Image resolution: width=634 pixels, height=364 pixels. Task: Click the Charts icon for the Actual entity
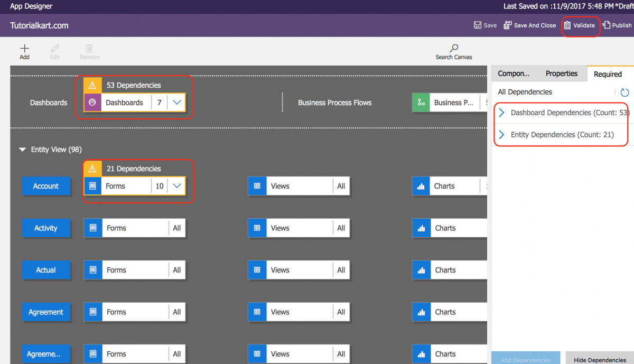pos(421,270)
